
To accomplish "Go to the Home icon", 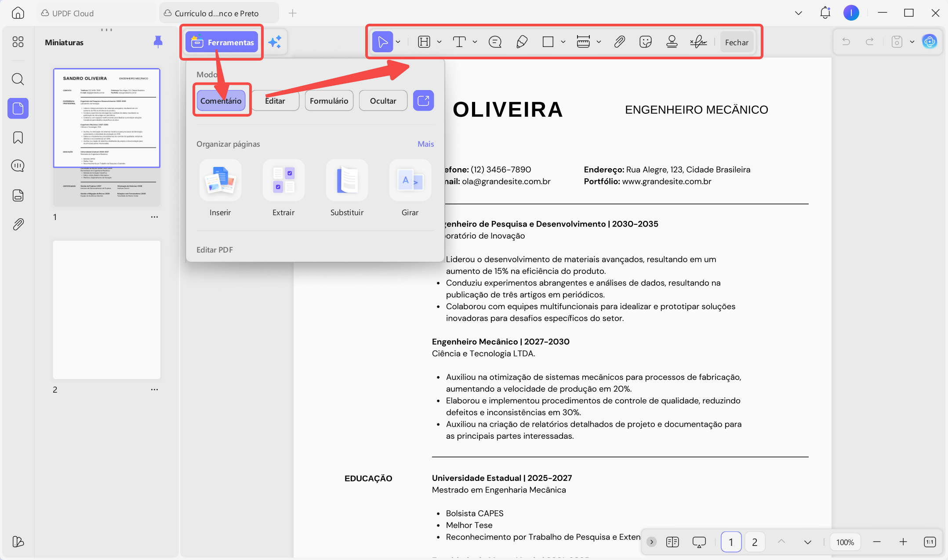I will pyautogui.click(x=18, y=13).
